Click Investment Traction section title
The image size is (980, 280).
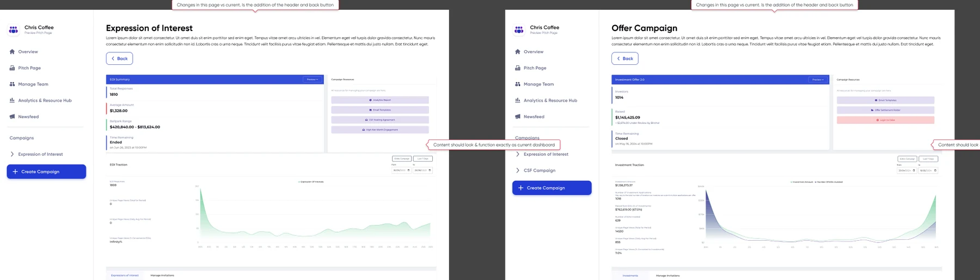[x=629, y=165]
